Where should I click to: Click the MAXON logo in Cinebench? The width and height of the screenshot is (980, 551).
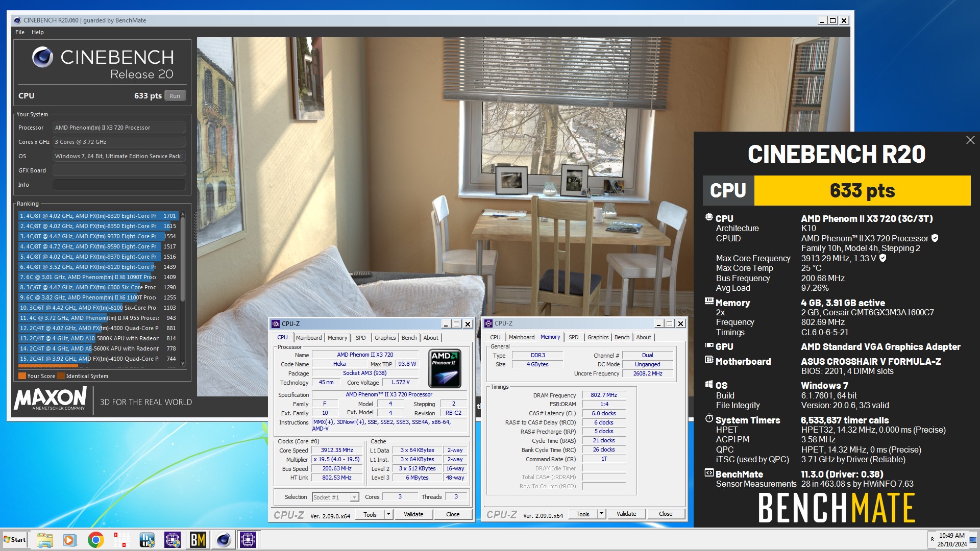[51, 398]
